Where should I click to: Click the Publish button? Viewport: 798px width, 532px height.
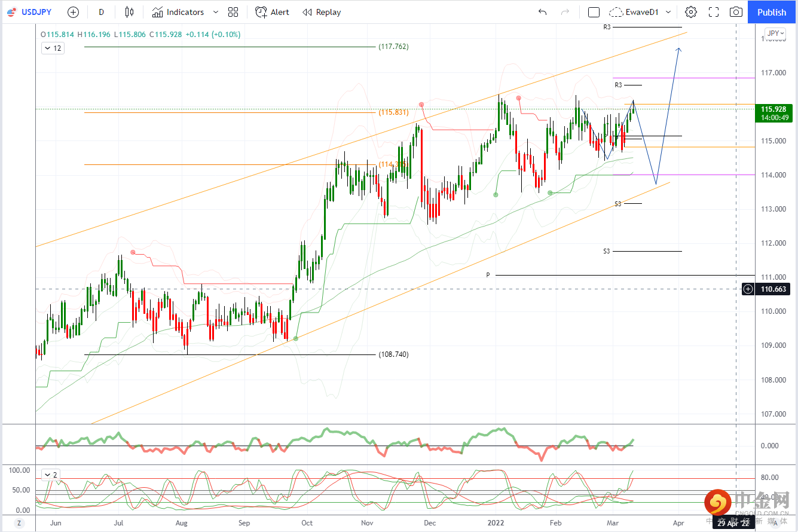coord(772,12)
